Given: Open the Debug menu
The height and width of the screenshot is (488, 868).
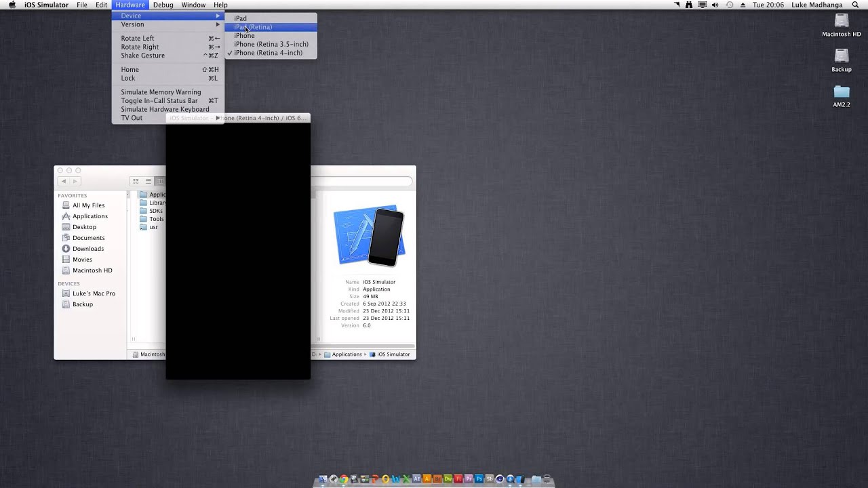Looking at the screenshot, I should 163,5.
